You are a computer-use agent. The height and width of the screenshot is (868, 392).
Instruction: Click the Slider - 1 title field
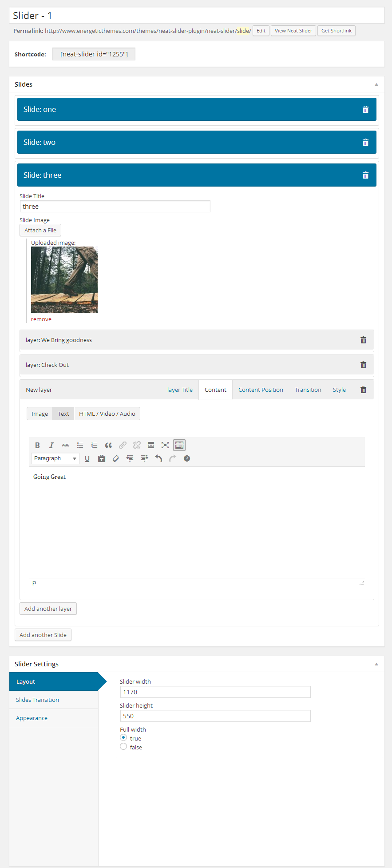[x=197, y=16]
